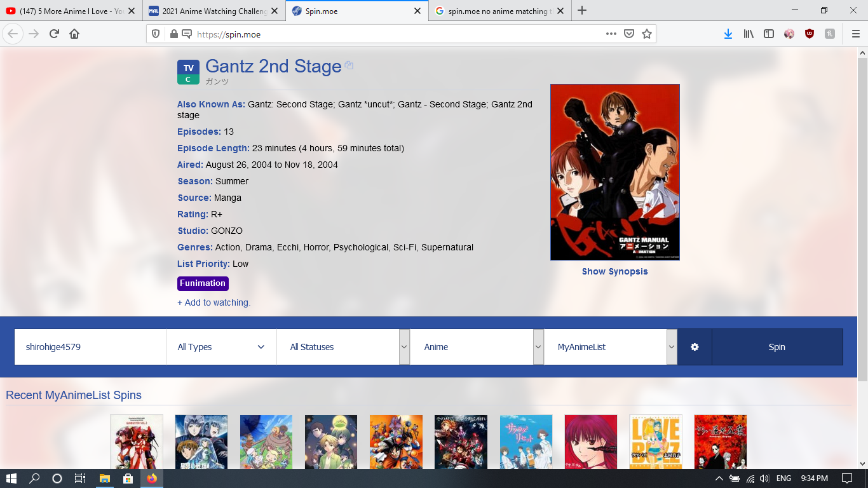Copy title using icon next to Gantz 2nd Stage

click(x=349, y=65)
